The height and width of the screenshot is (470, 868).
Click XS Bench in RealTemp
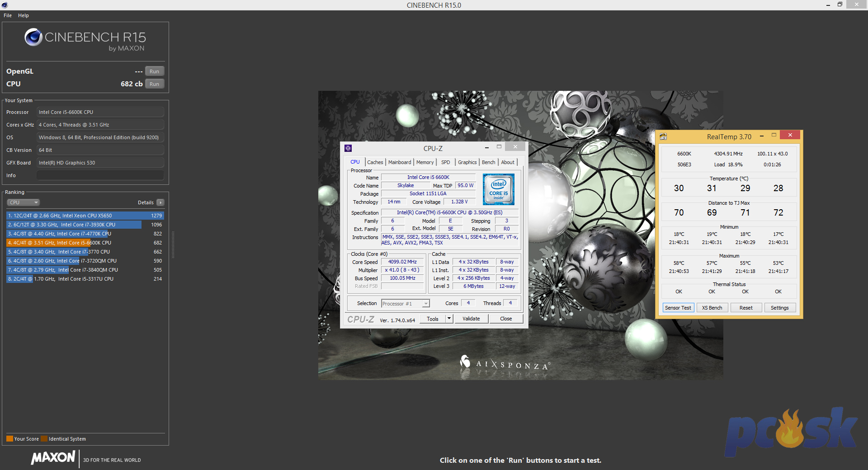(x=712, y=308)
